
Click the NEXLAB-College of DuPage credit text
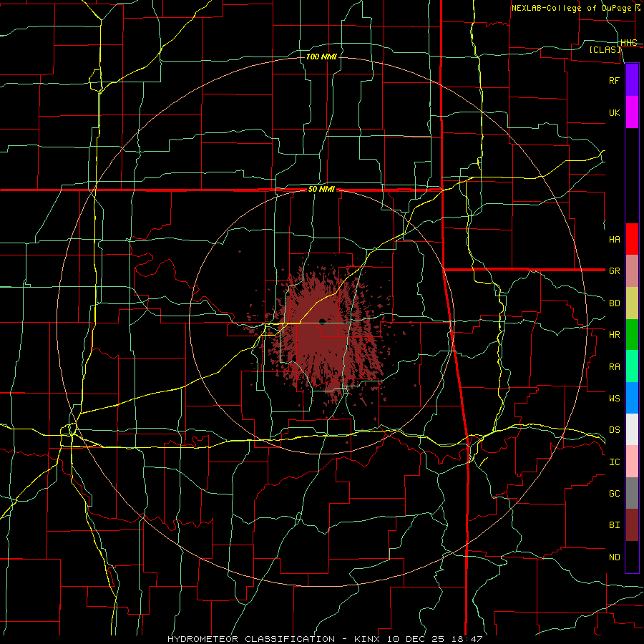(571, 8)
